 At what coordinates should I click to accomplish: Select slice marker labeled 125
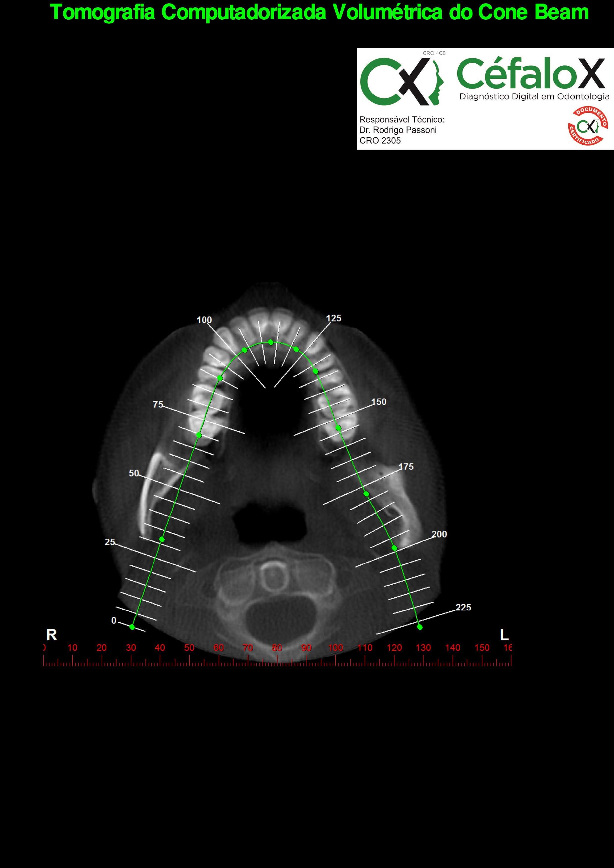tap(334, 318)
